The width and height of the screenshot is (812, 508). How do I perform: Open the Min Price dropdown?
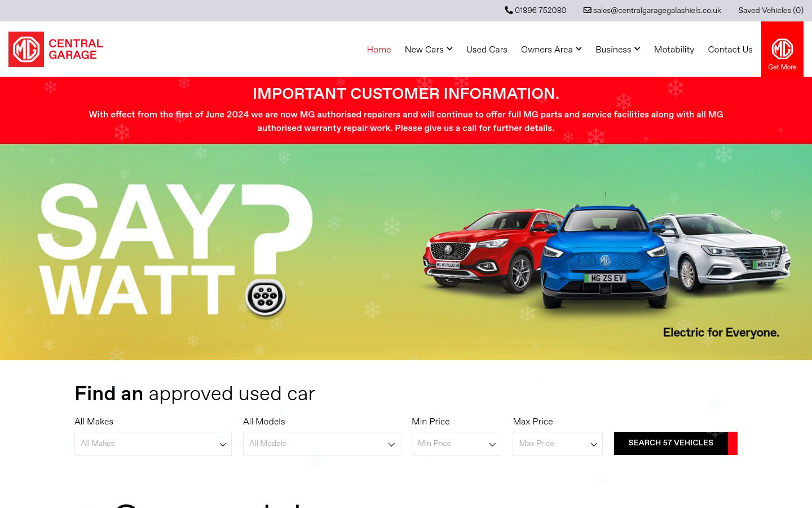pyautogui.click(x=456, y=444)
